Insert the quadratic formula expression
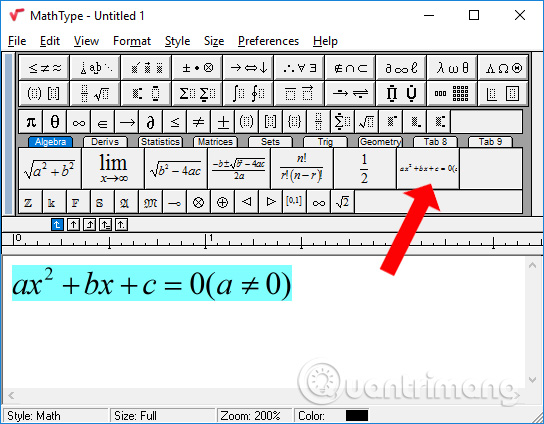The height and width of the screenshot is (424, 544). (x=239, y=169)
